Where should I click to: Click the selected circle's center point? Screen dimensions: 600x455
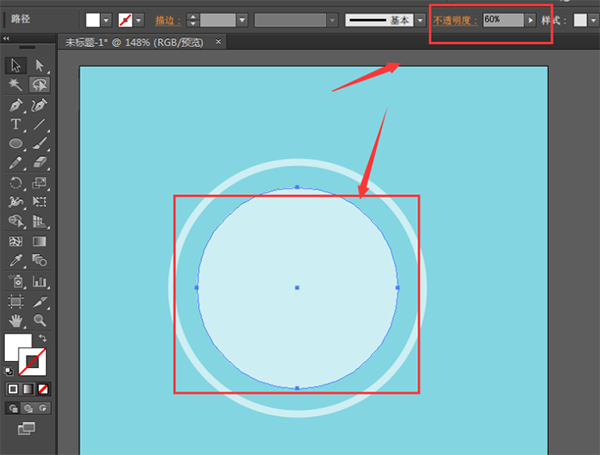297,287
